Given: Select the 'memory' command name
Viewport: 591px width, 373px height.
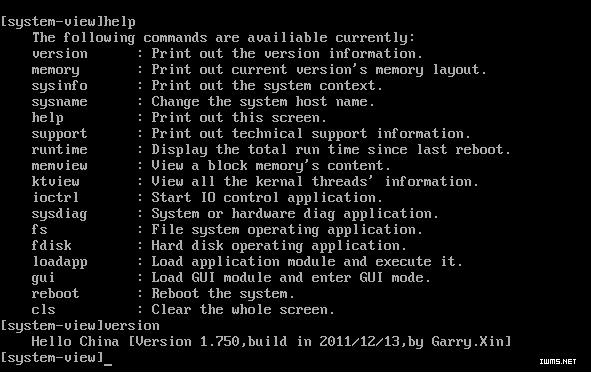Looking at the screenshot, I should coord(55,70).
